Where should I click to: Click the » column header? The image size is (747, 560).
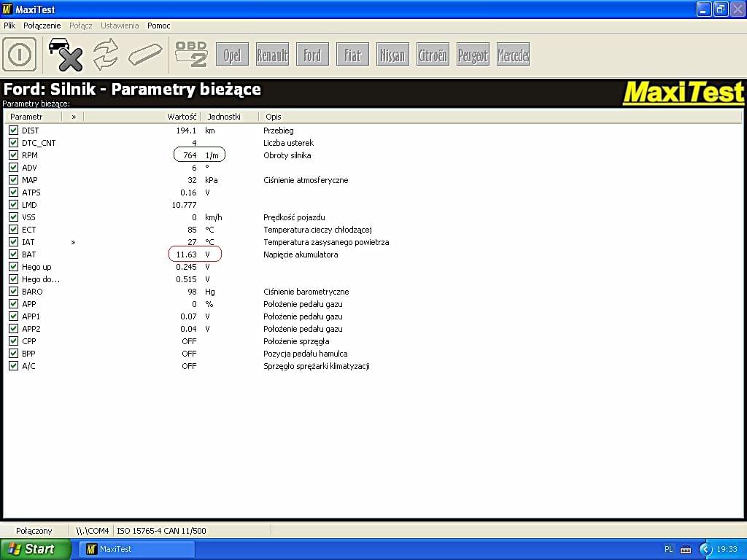click(73, 117)
